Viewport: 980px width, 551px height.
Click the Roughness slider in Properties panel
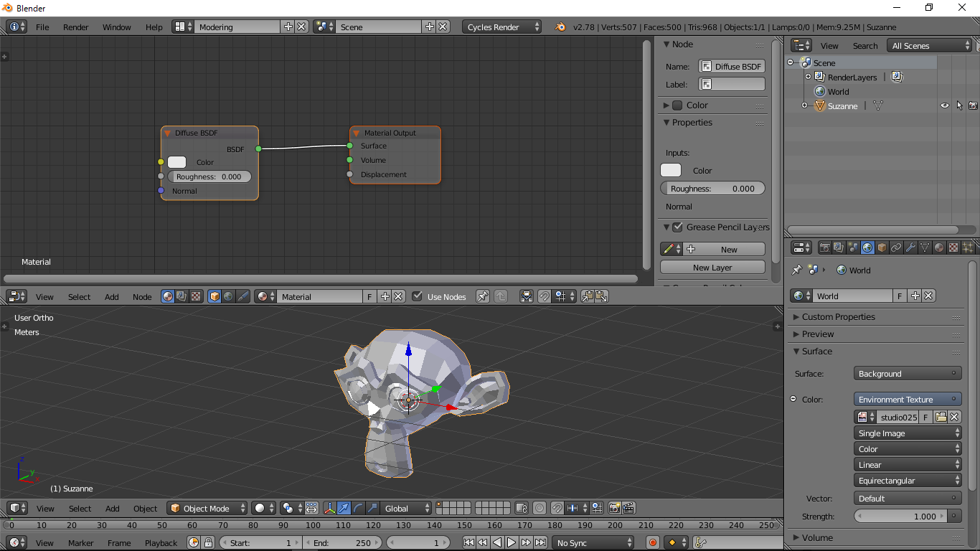pos(712,189)
